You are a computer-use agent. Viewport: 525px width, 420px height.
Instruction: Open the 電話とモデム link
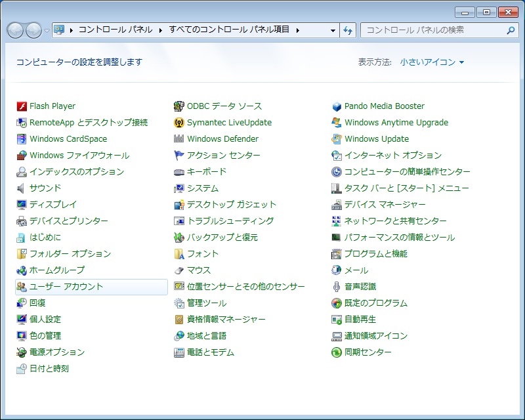pyautogui.click(x=211, y=352)
